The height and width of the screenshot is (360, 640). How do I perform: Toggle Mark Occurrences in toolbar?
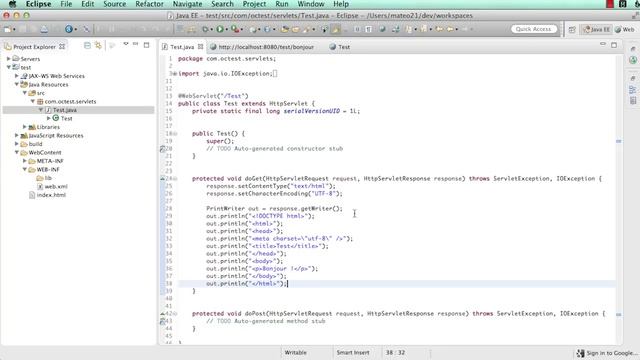point(336,29)
